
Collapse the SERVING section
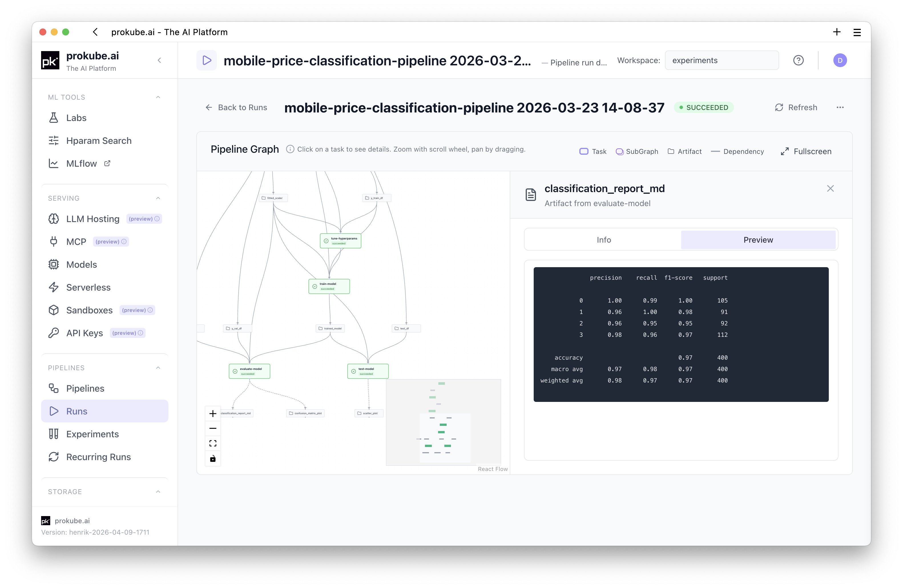158,198
